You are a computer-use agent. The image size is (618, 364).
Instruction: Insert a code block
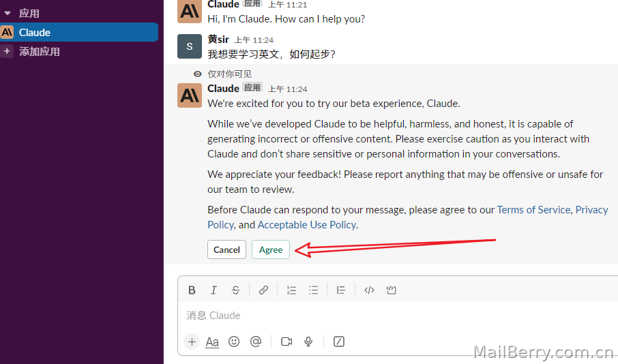coord(391,290)
